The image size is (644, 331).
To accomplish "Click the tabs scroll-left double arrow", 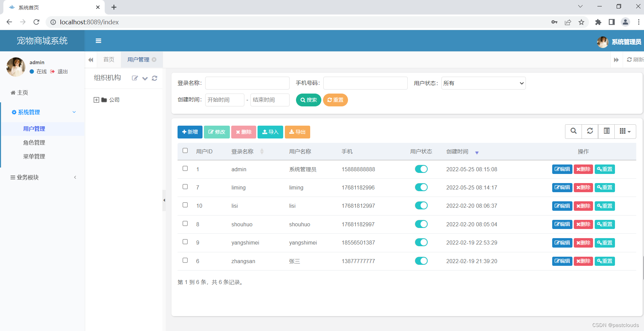I will (x=91, y=60).
